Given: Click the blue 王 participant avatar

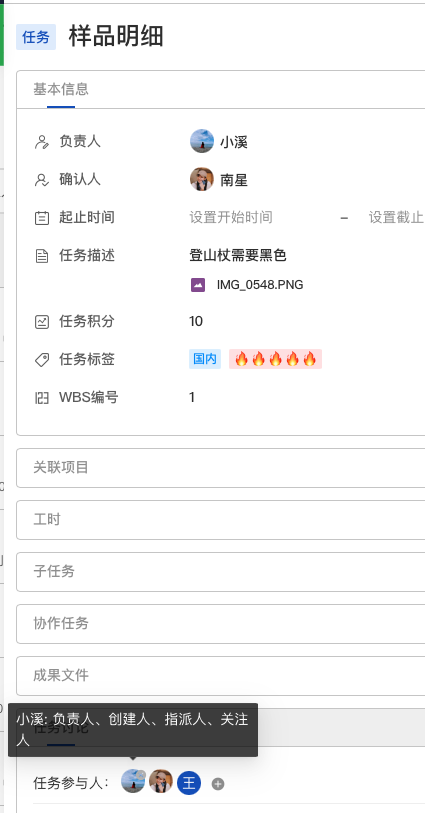Looking at the screenshot, I should click(x=189, y=782).
